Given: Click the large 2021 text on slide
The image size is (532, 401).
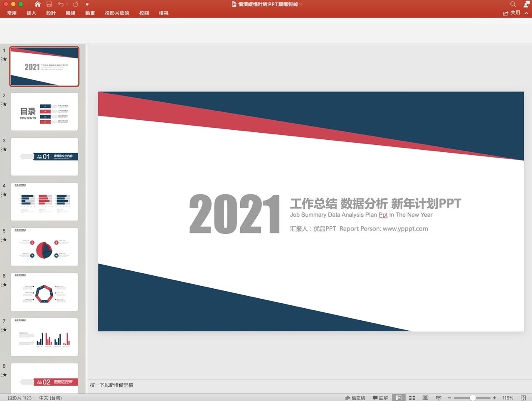Looking at the screenshot, I should (235, 214).
